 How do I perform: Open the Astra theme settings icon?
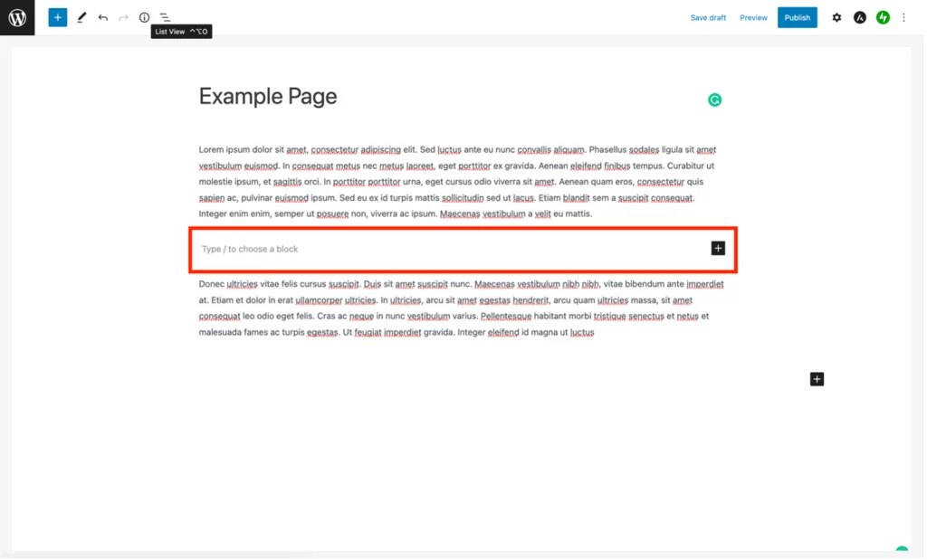(860, 18)
